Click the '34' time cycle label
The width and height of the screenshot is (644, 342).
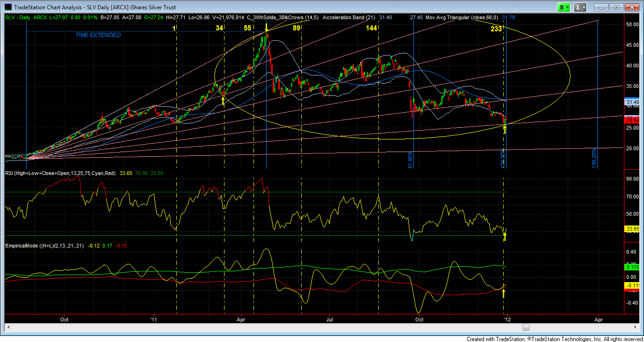click(219, 29)
